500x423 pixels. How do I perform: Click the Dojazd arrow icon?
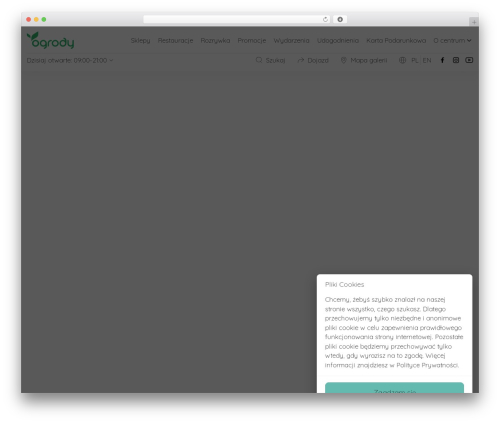[301, 60]
